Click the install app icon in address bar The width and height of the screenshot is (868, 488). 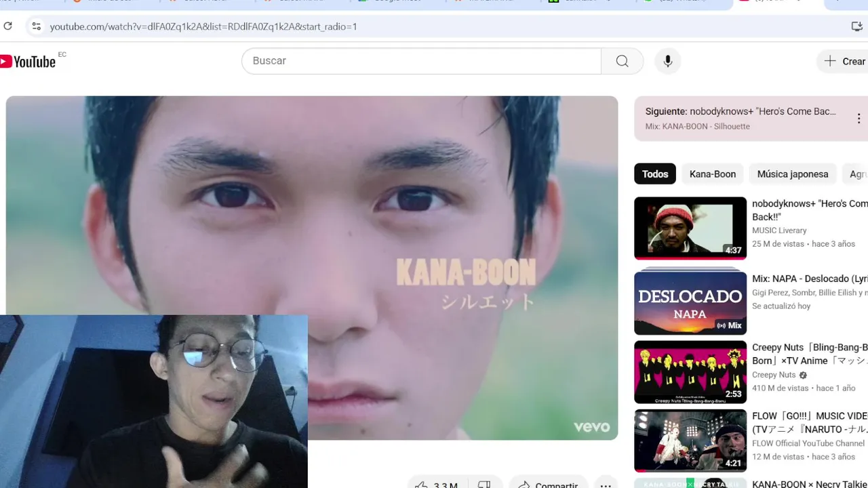click(x=856, y=26)
